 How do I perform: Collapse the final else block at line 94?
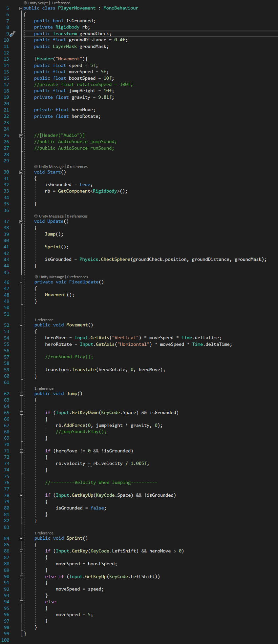21,602
